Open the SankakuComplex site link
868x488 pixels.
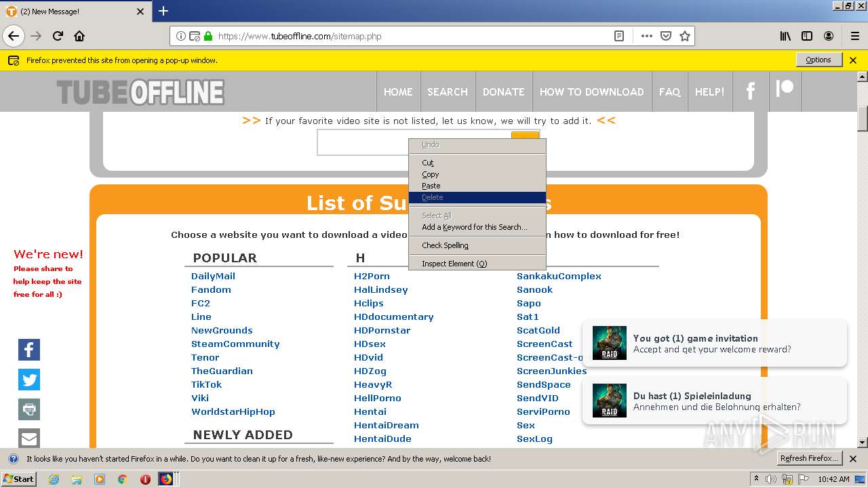(559, 276)
